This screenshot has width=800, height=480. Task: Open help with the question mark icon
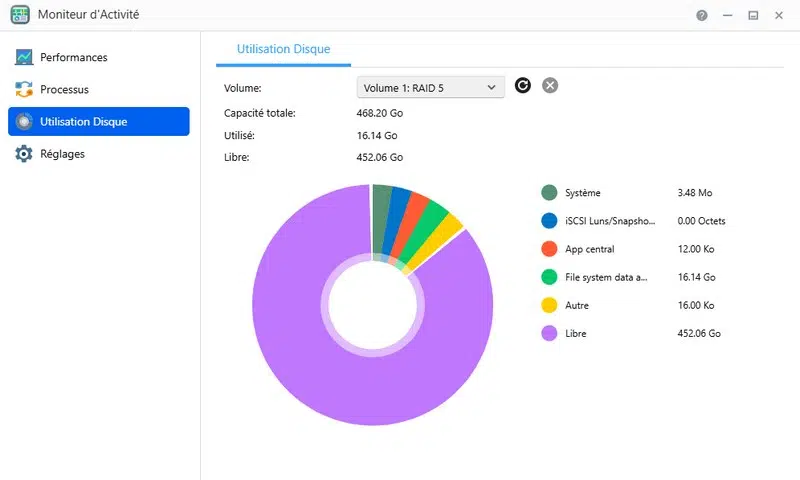click(702, 16)
